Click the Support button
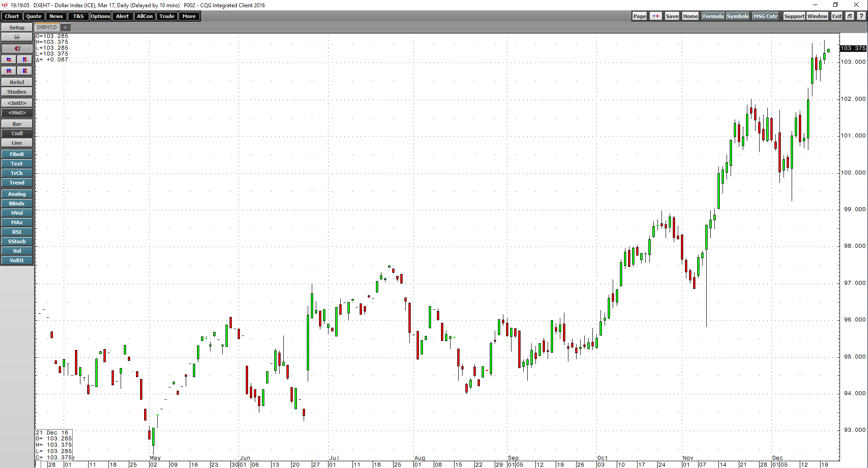Image resolution: width=868 pixels, height=468 pixels. 794,16
